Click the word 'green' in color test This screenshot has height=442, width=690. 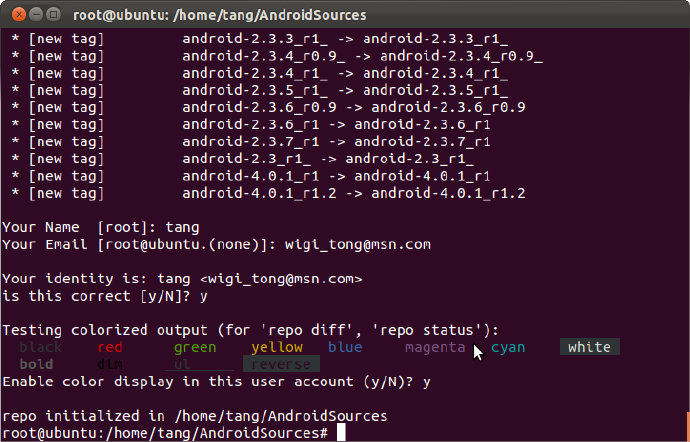pyautogui.click(x=195, y=347)
